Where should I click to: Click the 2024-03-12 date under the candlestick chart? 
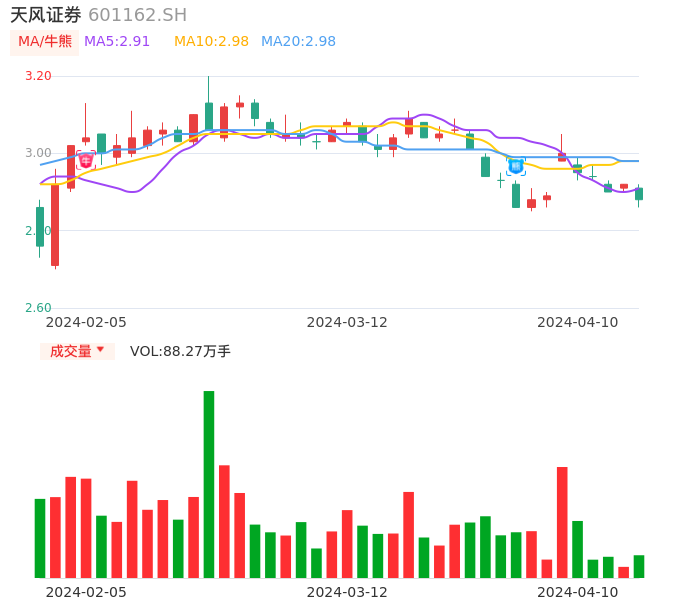pos(347,322)
